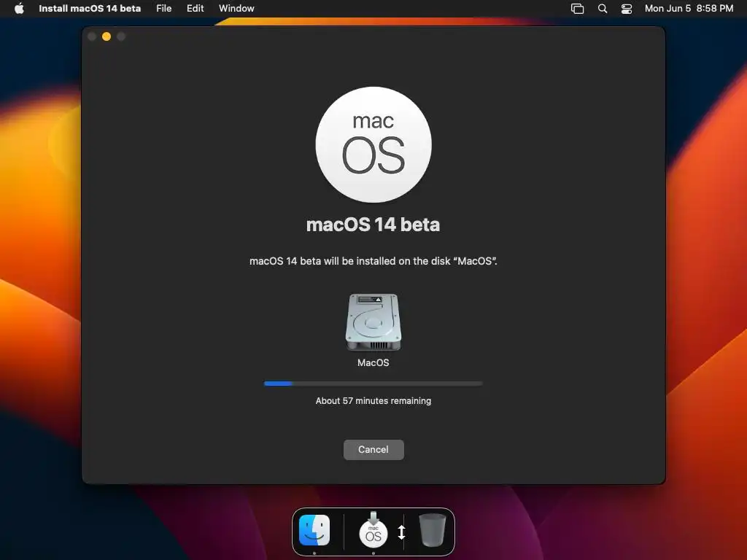The width and height of the screenshot is (747, 560).
Task: Click the large macOS logo circle
Action: pos(373,144)
